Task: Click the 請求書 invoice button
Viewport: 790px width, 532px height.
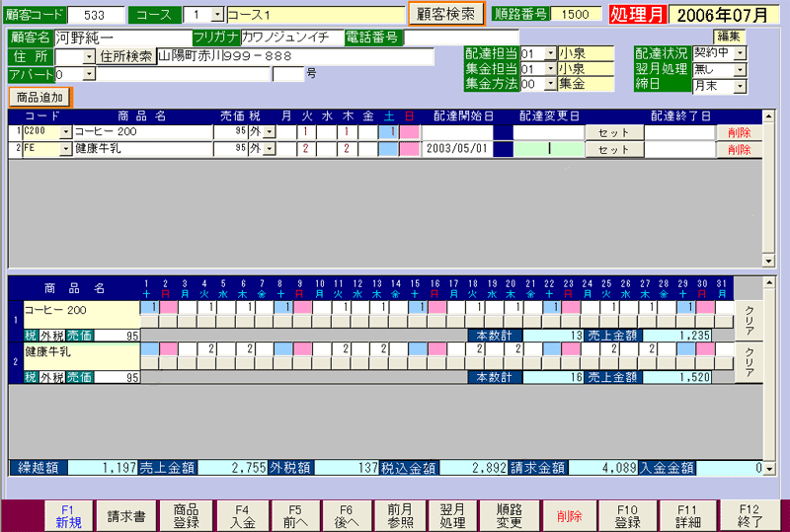Action: [126, 516]
